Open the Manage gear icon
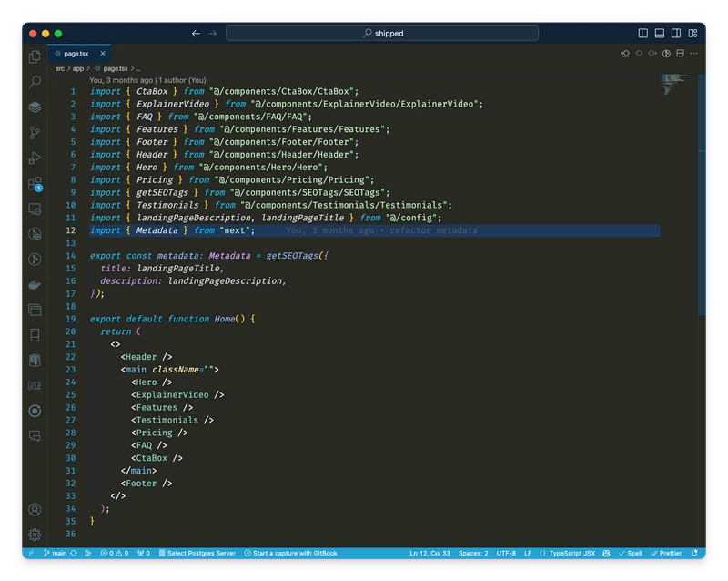Viewport: 728px width, 581px height. pos(35,535)
